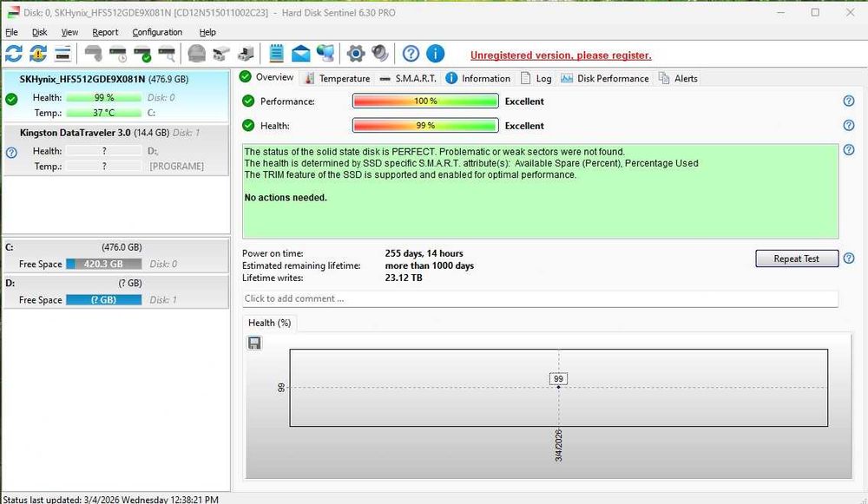Viewport: 868px width, 504px height.
Task: Open the View menu
Action: coord(69,32)
